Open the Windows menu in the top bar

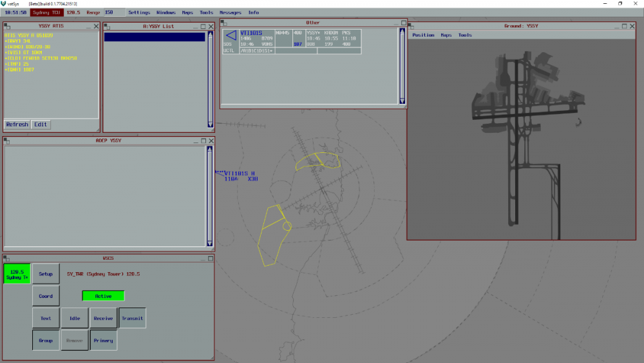click(166, 12)
